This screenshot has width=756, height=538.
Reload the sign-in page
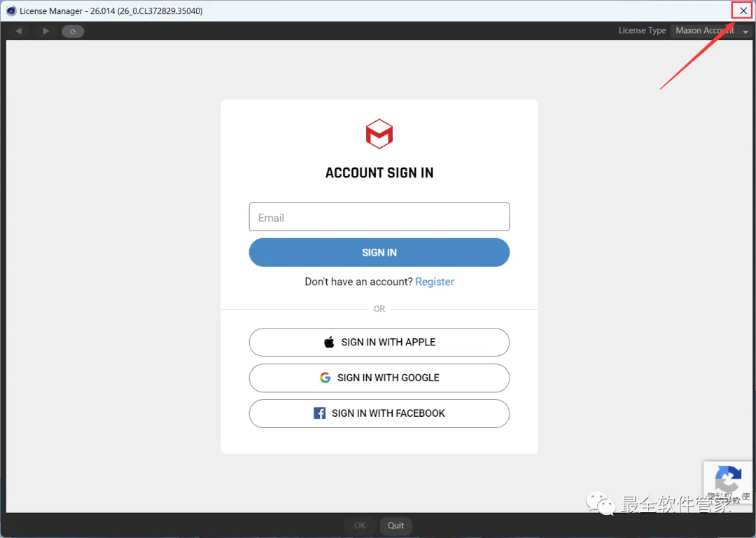(73, 32)
